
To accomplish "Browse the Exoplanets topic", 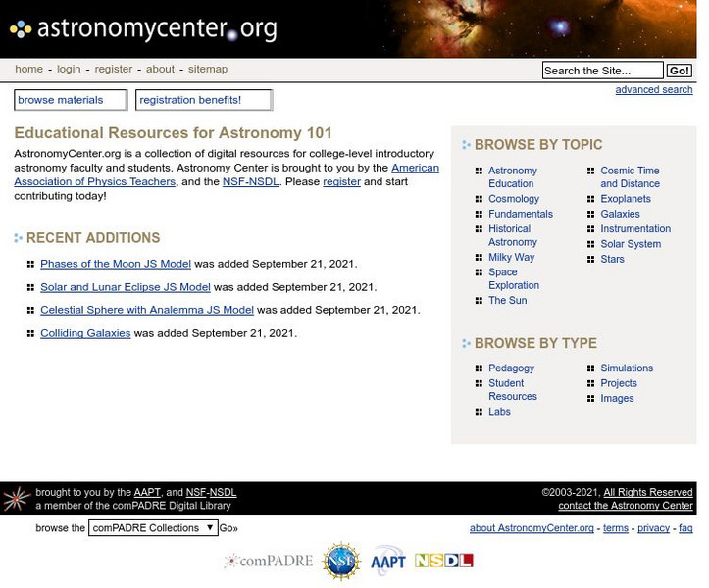I will click(626, 199).
